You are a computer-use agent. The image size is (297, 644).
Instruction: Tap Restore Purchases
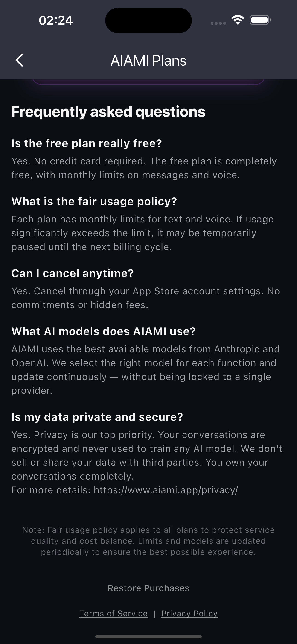148,588
